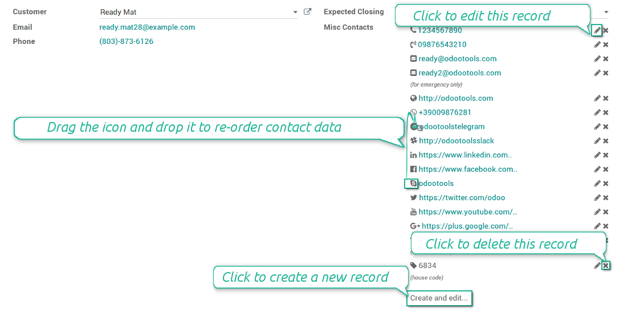Viewport: 644px width, 316px height.
Task: Delete the 6834 house code record
Action: [606, 265]
